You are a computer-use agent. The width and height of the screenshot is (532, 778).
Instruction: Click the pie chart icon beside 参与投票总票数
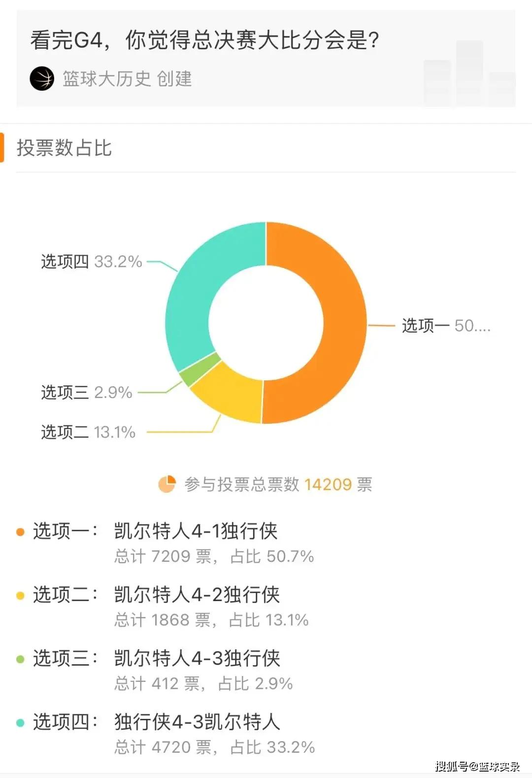point(167,484)
